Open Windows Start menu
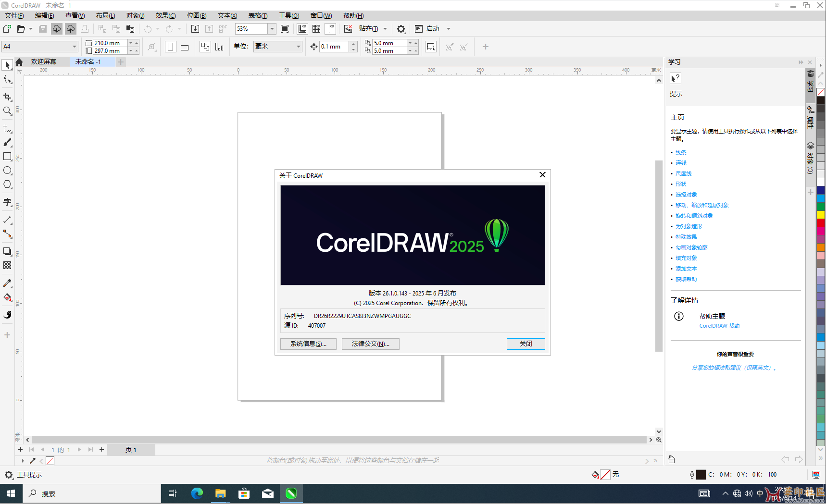This screenshot has height=504, width=826. coord(11,493)
